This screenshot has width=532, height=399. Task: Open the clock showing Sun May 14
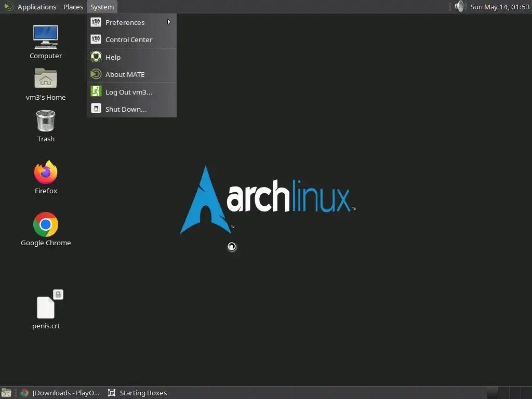click(500, 7)
